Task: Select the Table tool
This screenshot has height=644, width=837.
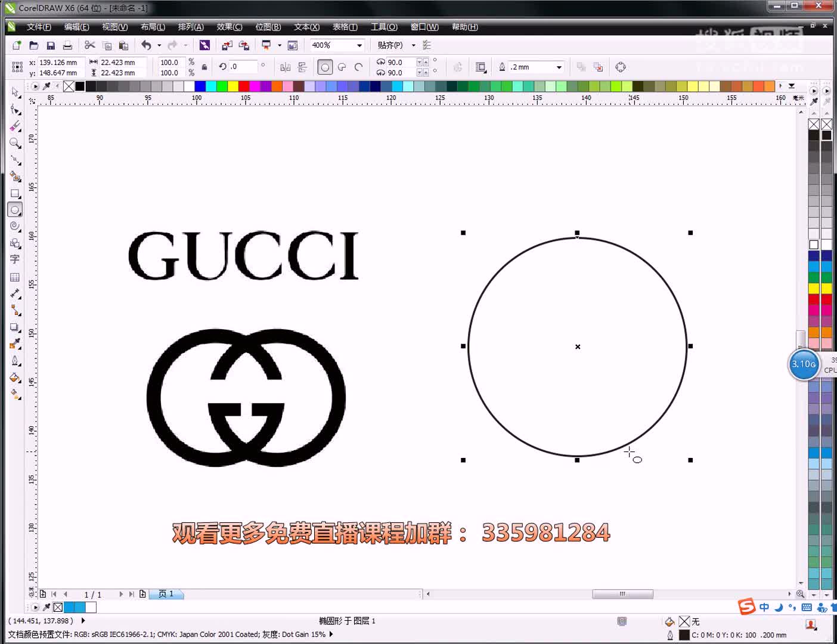Action: 15,277
